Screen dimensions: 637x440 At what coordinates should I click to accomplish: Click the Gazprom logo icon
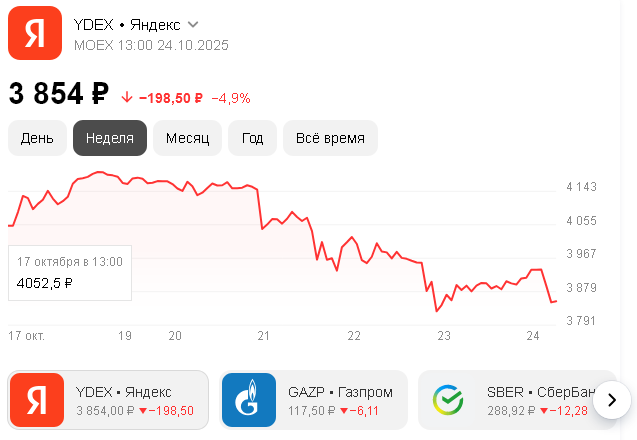[247, 400]
